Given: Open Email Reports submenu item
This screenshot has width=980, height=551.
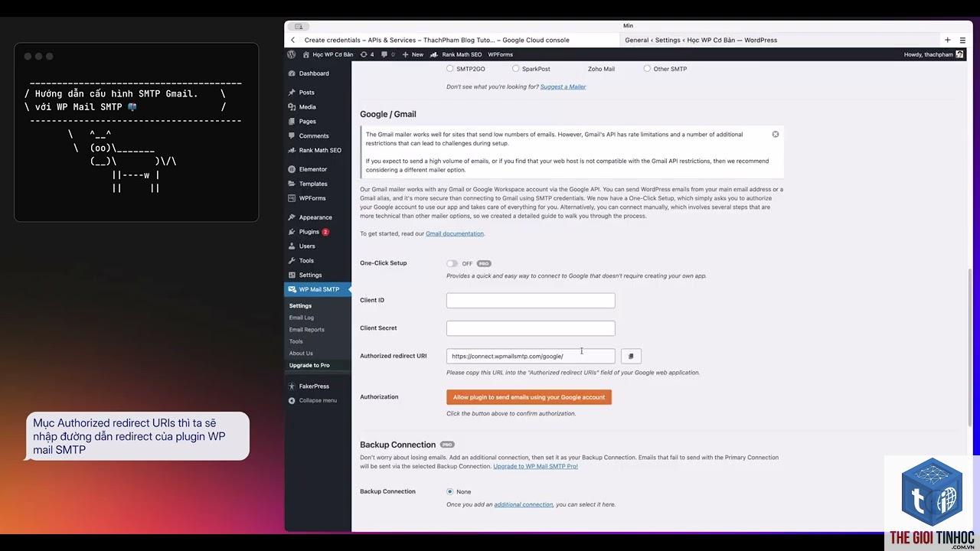Looking at the screenshot, I should (307, 330).
